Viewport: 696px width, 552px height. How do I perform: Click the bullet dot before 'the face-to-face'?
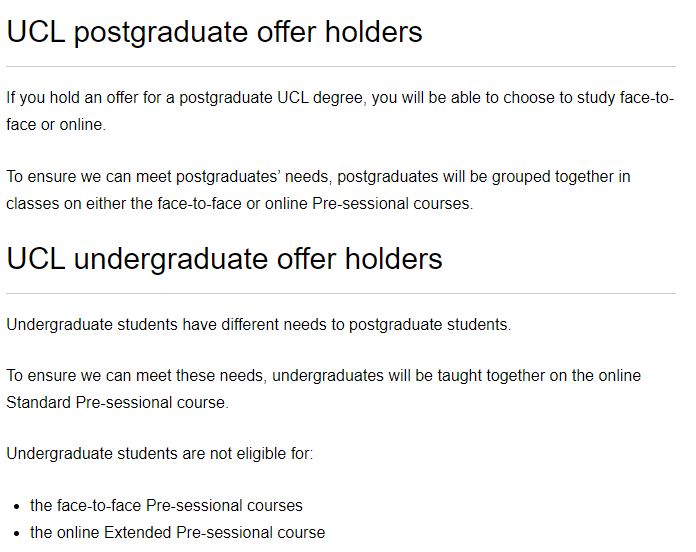17,507
